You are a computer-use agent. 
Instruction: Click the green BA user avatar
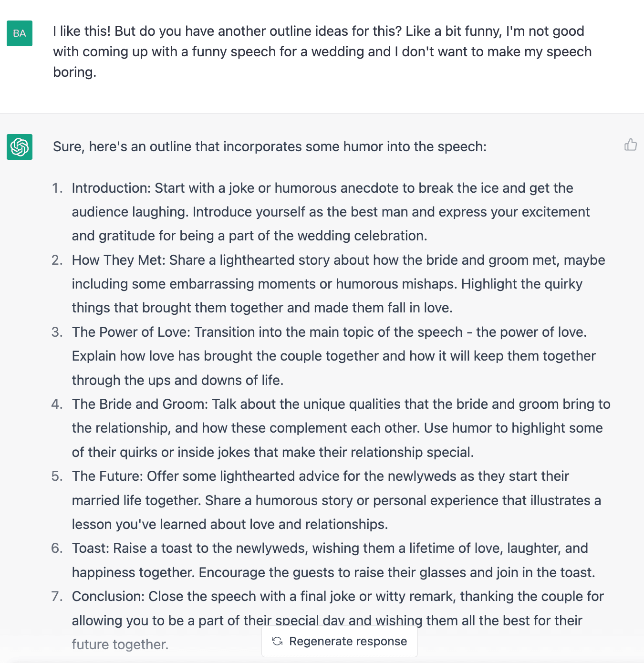coord(20,33)
